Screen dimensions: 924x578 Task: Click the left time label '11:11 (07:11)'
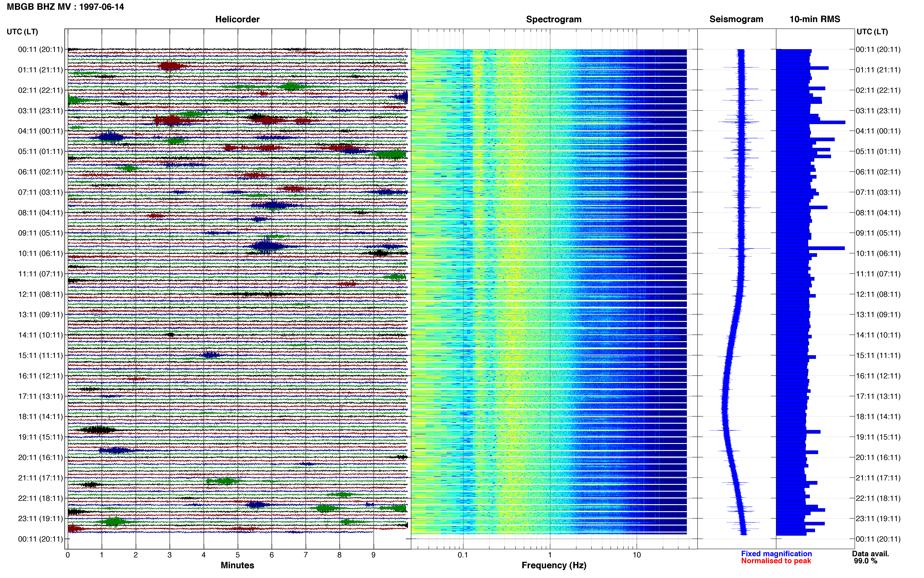pyautogui.click(x=41, y=274)
